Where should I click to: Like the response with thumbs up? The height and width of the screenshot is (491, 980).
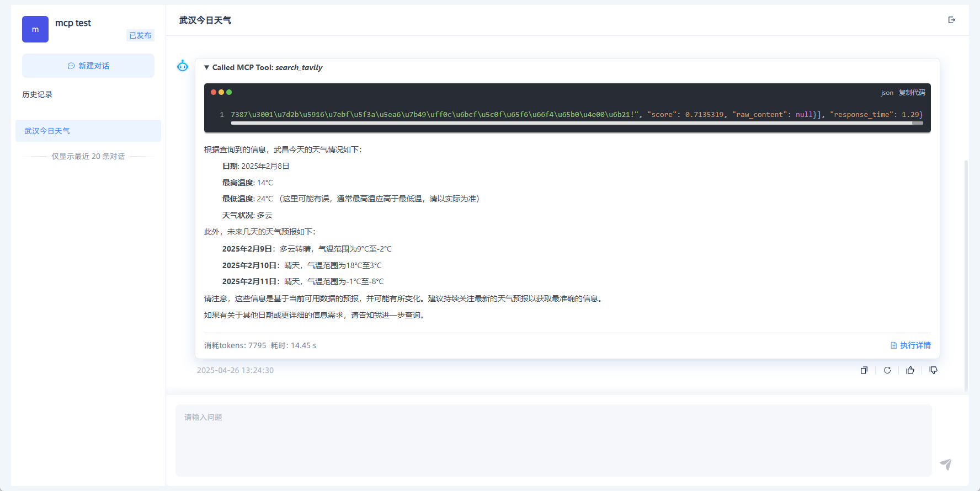coord(910,370)
